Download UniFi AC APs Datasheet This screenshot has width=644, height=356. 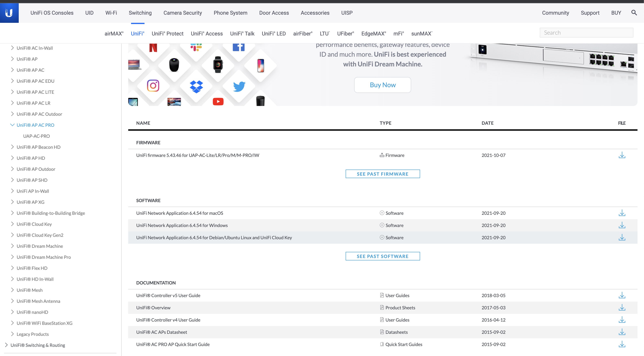[622, 332]
